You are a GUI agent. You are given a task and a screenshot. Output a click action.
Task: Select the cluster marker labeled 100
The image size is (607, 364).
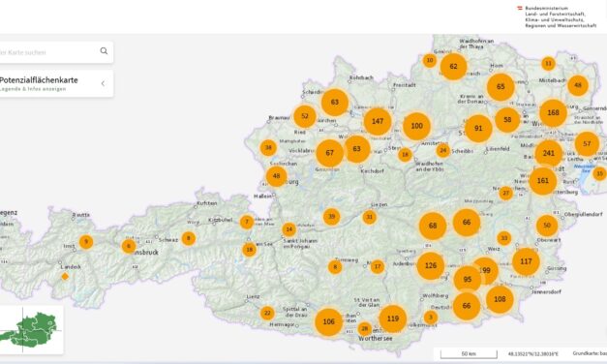(x=416, y=126)
